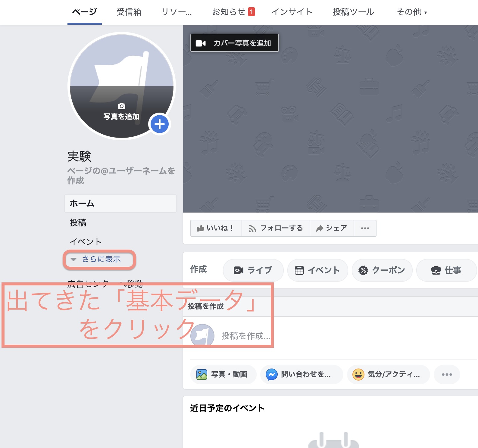
Task: Start a Live video (ライブ)
Action: [253, 270]
